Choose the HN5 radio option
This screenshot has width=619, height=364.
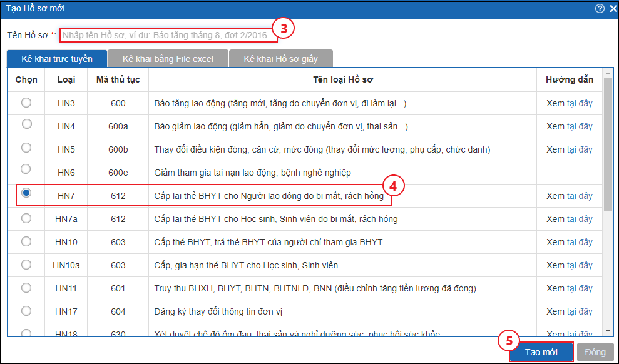point(26,148)
